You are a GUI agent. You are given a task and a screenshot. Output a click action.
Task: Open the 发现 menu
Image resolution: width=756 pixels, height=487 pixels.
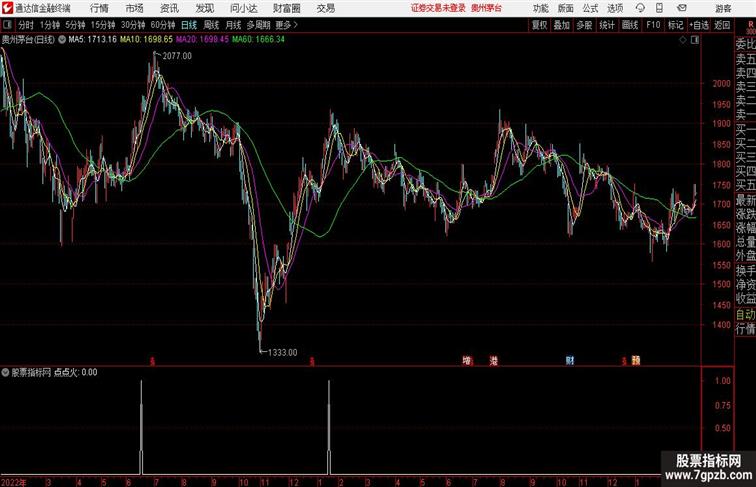click(204, 8)
